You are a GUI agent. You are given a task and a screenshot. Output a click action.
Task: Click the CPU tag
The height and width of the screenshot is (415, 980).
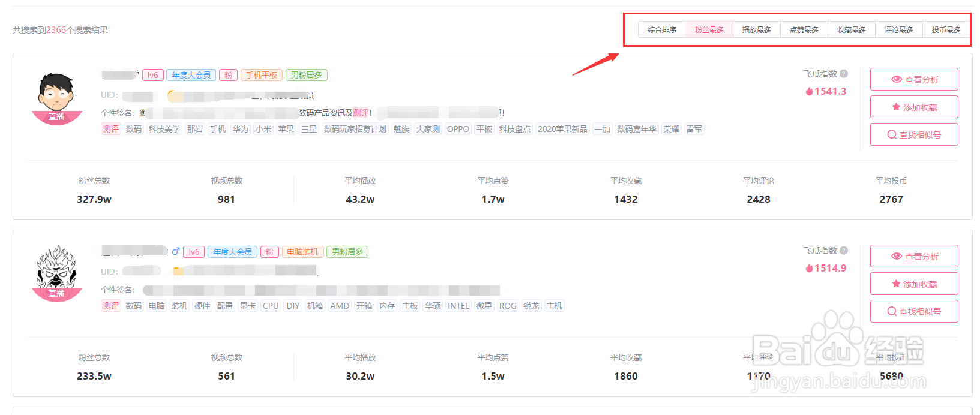coord(271,306)
